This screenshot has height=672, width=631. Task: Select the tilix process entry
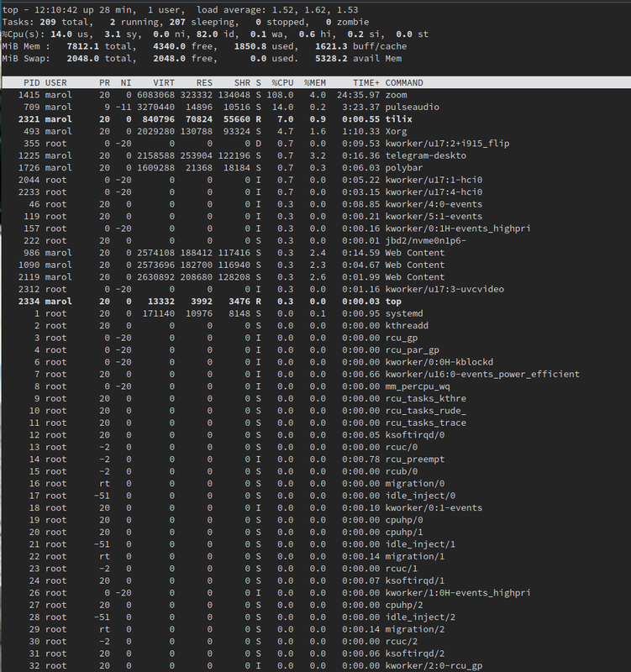317,119
